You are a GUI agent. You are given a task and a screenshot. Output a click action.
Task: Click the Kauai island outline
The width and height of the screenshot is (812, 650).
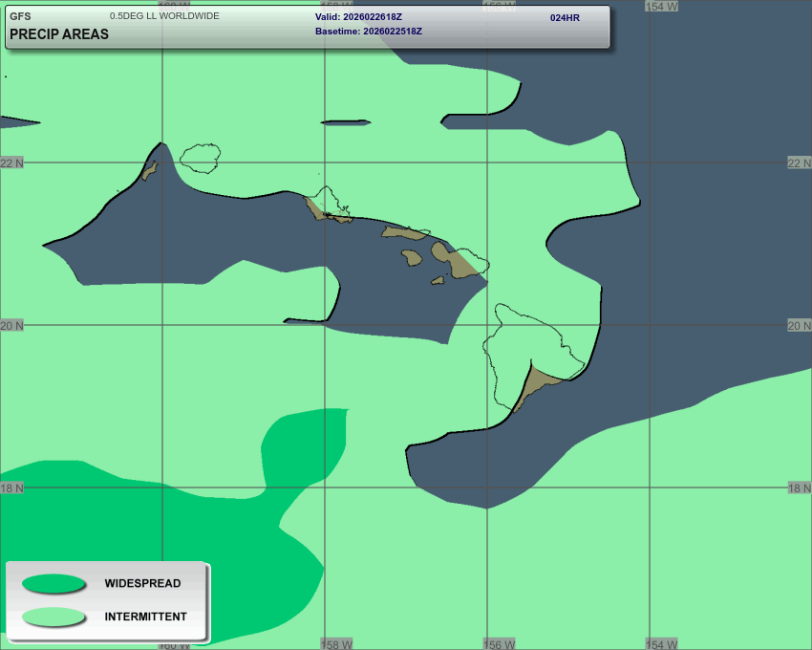coord(202,158)
